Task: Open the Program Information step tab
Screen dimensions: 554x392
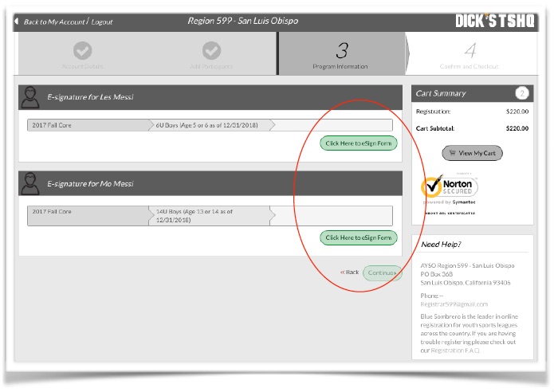Action: pyautogui.click(x=341, y=54)
